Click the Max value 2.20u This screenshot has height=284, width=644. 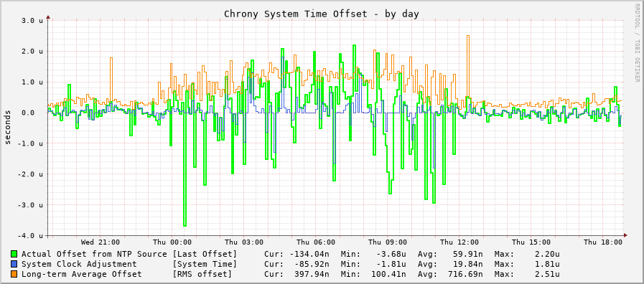(548, 254)
